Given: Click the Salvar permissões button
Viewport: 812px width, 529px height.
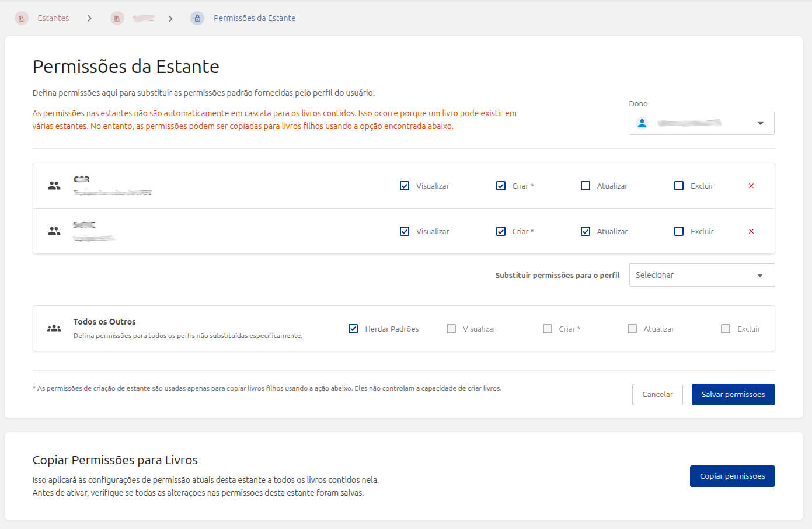Looking at the screenshot, I should click(x=733, y=394).
